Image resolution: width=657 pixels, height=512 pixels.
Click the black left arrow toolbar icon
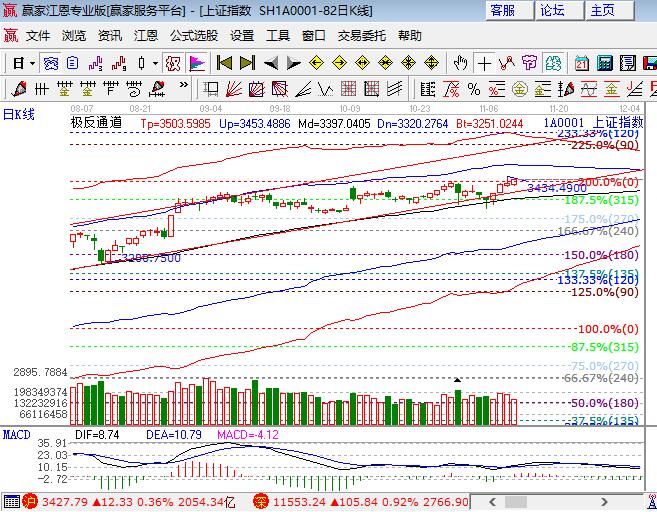click(x=271, y=63)
